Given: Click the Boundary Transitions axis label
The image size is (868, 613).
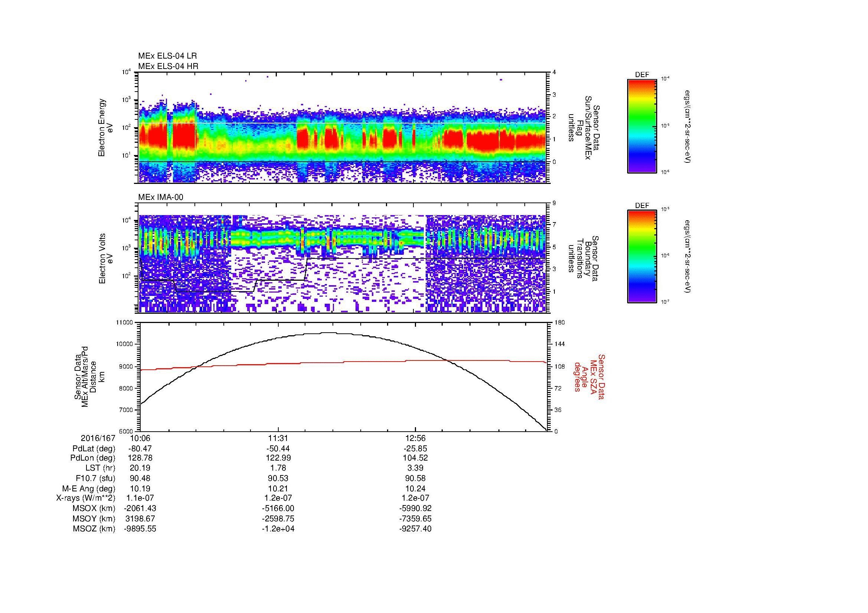Looking at the screenshot, I should click(x=584, y=259).
